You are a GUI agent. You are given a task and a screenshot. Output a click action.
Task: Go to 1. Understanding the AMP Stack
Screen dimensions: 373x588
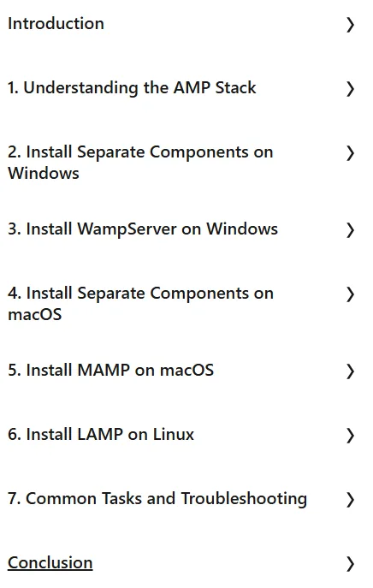132,88
